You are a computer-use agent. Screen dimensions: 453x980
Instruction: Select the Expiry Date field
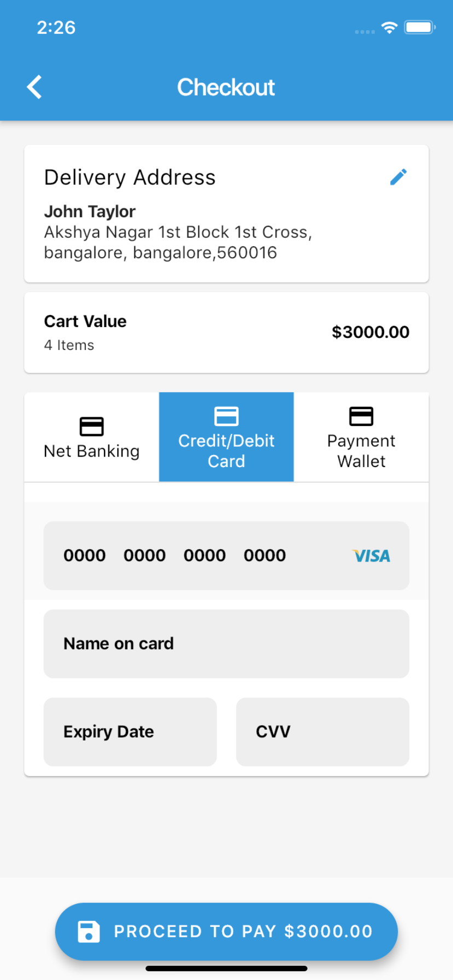pos(130,732)
